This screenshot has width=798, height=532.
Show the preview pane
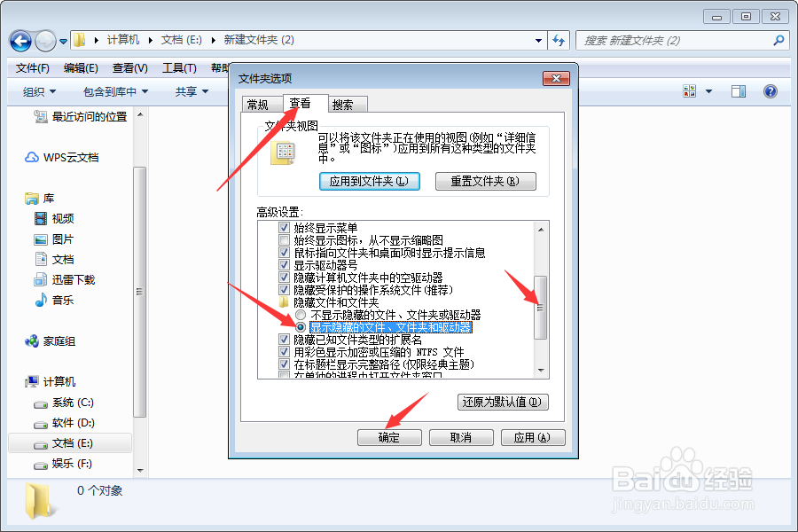click(739, 90)
